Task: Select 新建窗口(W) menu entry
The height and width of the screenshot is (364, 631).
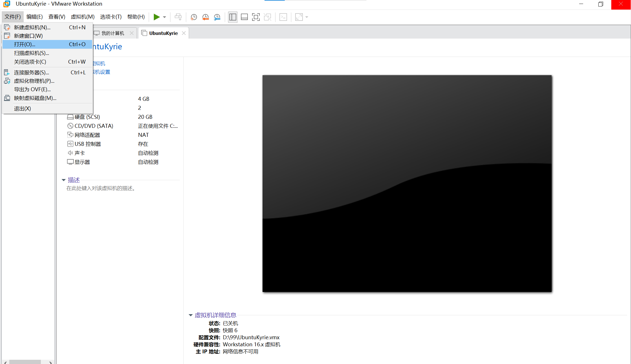Action: click(47, 36)
